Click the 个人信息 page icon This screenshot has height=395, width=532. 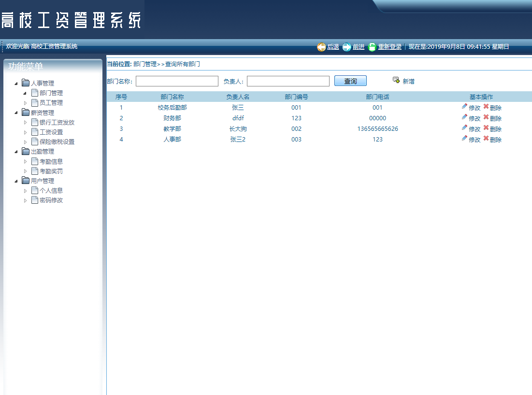35,190
